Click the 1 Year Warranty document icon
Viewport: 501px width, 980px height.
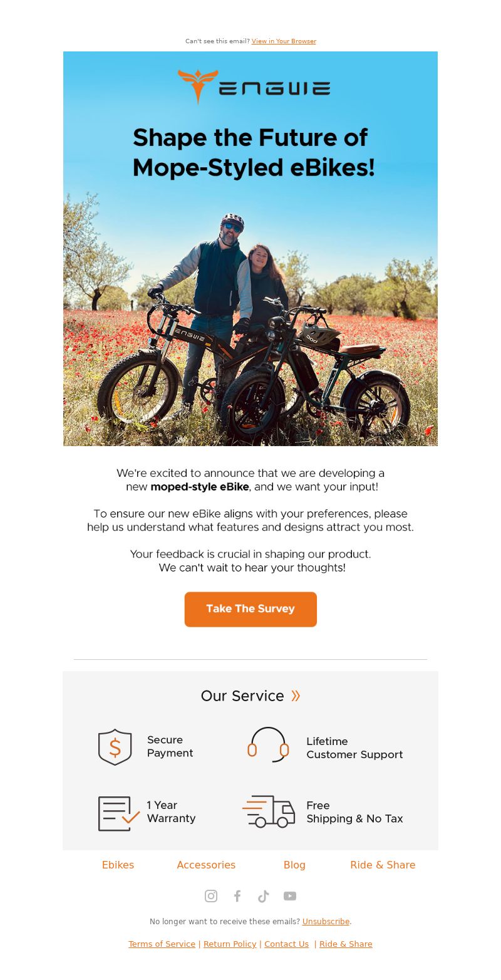119,813
